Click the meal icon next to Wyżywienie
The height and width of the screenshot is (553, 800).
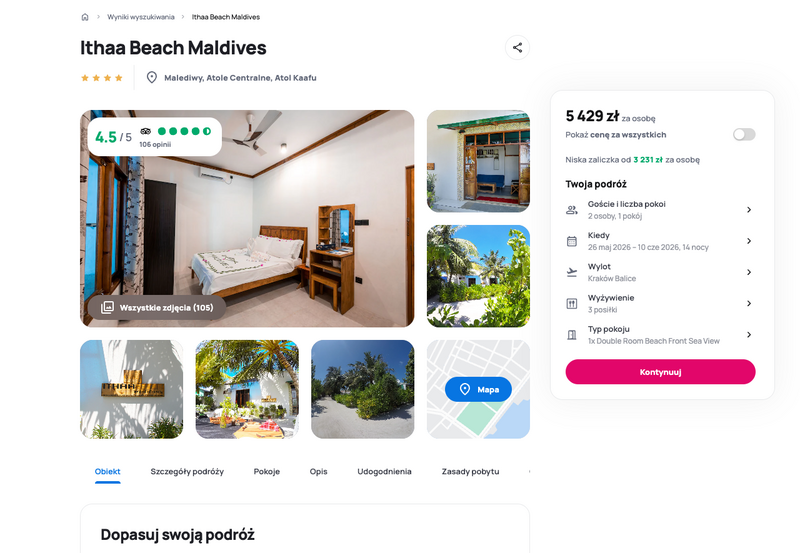[571, 304]
